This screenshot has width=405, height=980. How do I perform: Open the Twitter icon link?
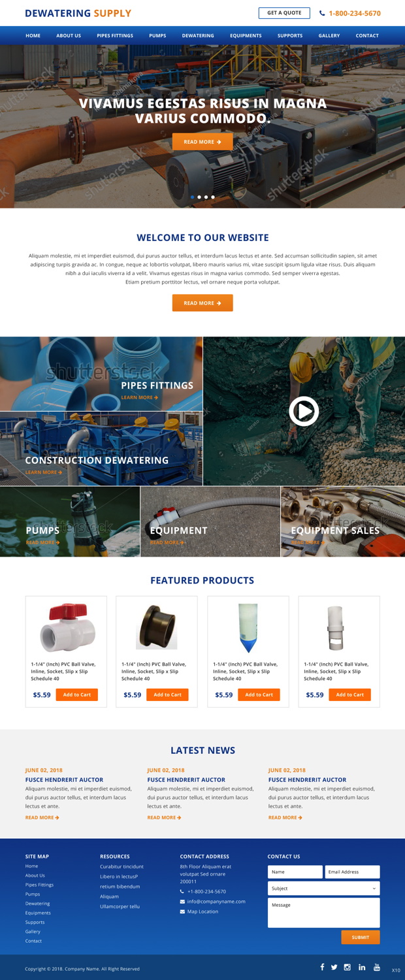[334, 967]
